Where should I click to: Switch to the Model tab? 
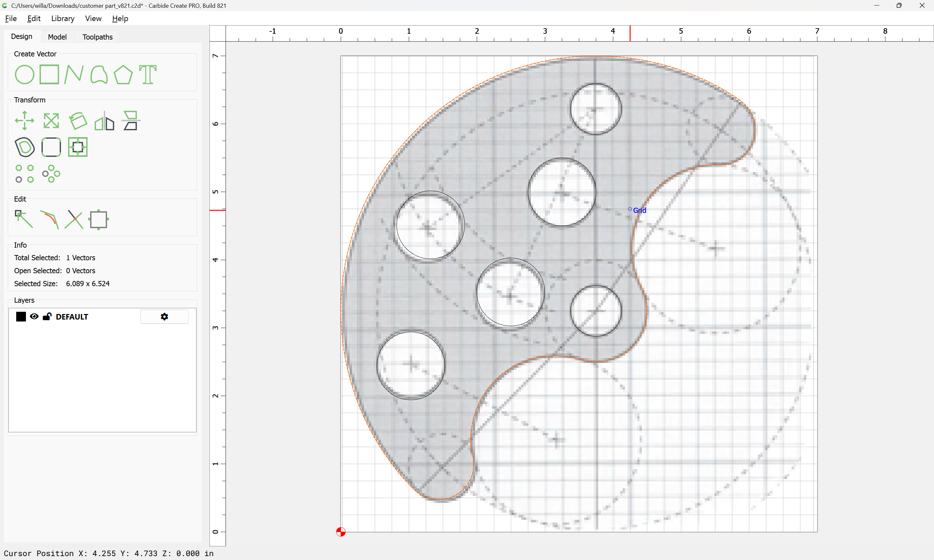click(x=57, y=37)
